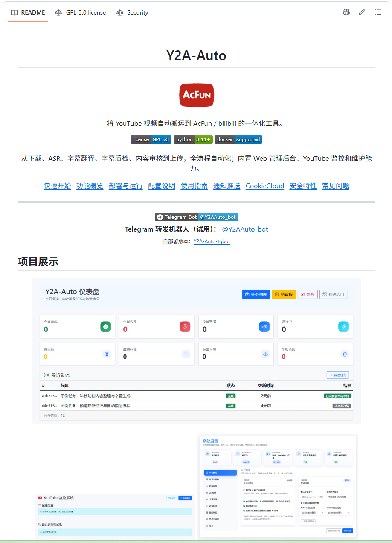Click the license GPL v3 badge
392x543 pixels.
(151, 139)
